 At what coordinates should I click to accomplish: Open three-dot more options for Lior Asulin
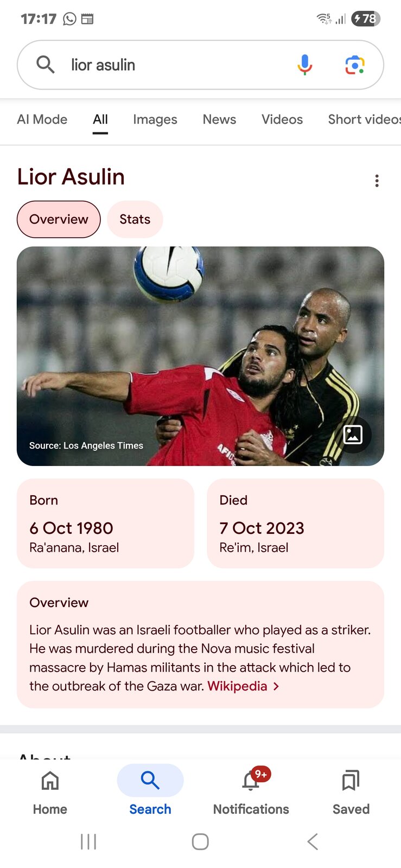click(x=377, y=181)
